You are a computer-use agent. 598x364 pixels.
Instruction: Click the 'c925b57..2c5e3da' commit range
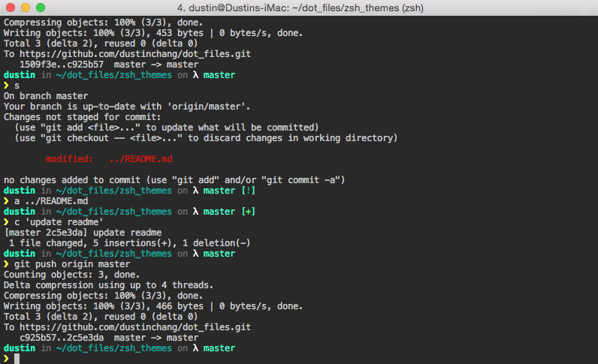coord(62,338)
